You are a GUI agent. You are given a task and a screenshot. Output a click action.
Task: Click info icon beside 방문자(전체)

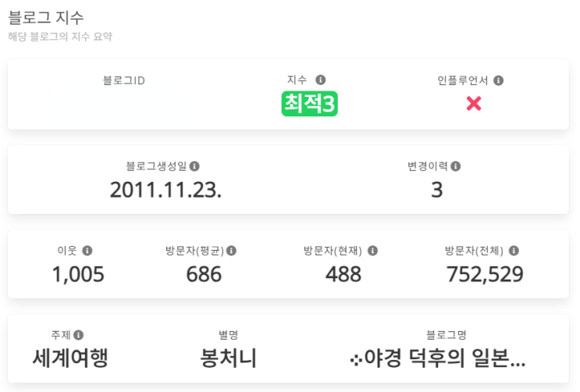point(514,251)
